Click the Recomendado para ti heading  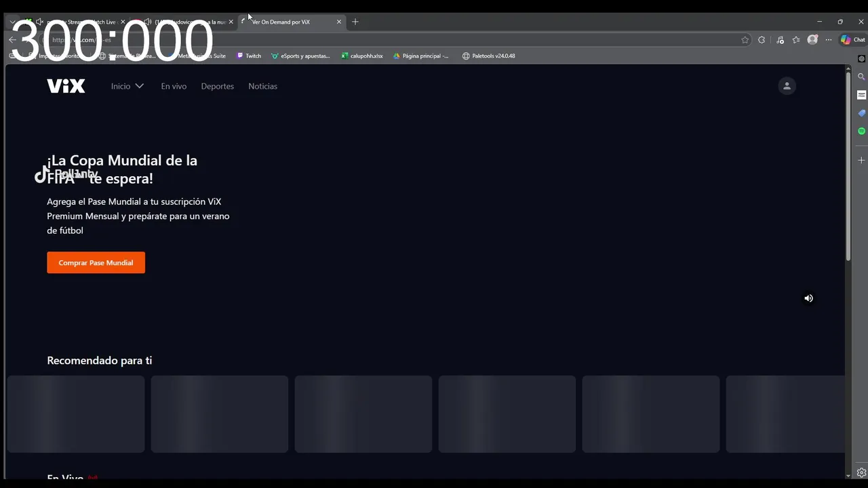(99, 361)
